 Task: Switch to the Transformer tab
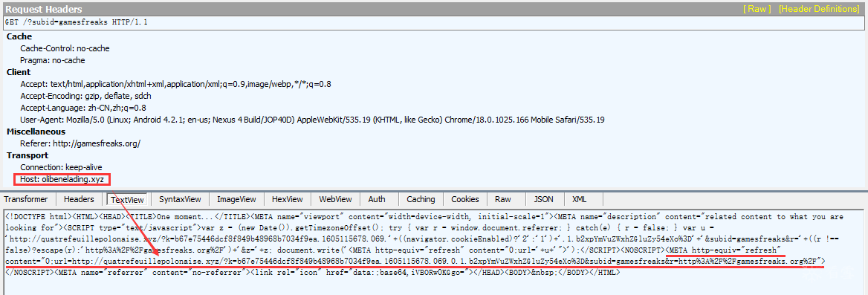[x=27, y=199]
